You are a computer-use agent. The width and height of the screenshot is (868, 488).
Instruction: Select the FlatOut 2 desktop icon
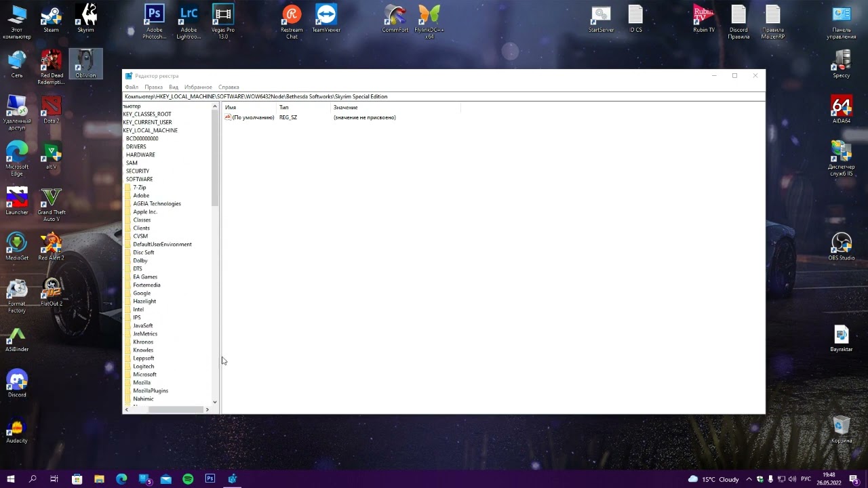[51, 293]
